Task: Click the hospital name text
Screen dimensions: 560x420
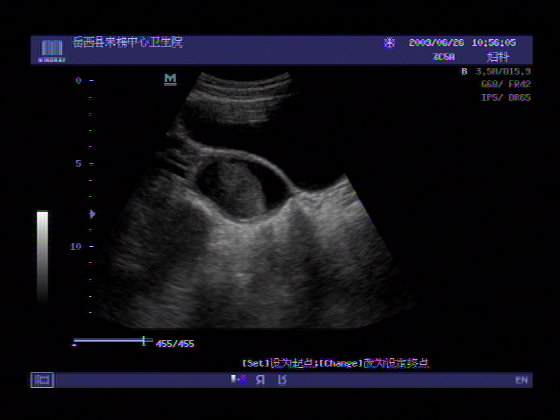Action: pyautogui.click(x=128, y=42)
